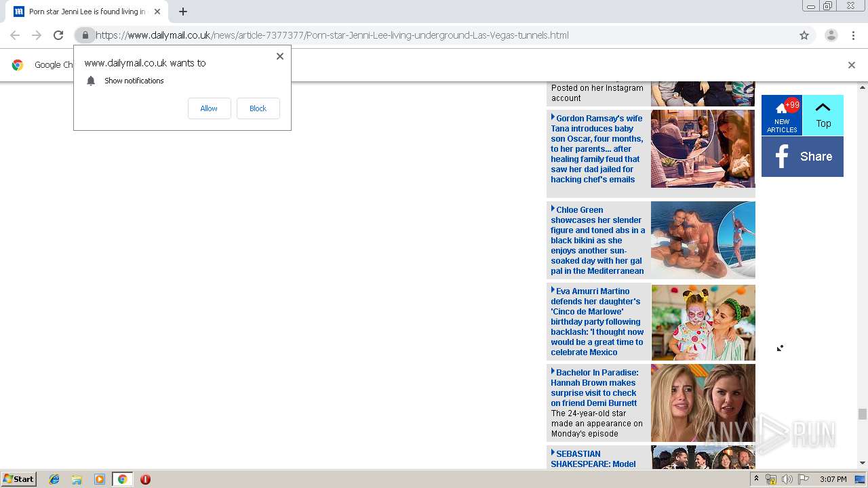Screen dimensions: 868x488
Task: Select the Porn star Jenni Lee tab
Action: (x=87, y=12)
